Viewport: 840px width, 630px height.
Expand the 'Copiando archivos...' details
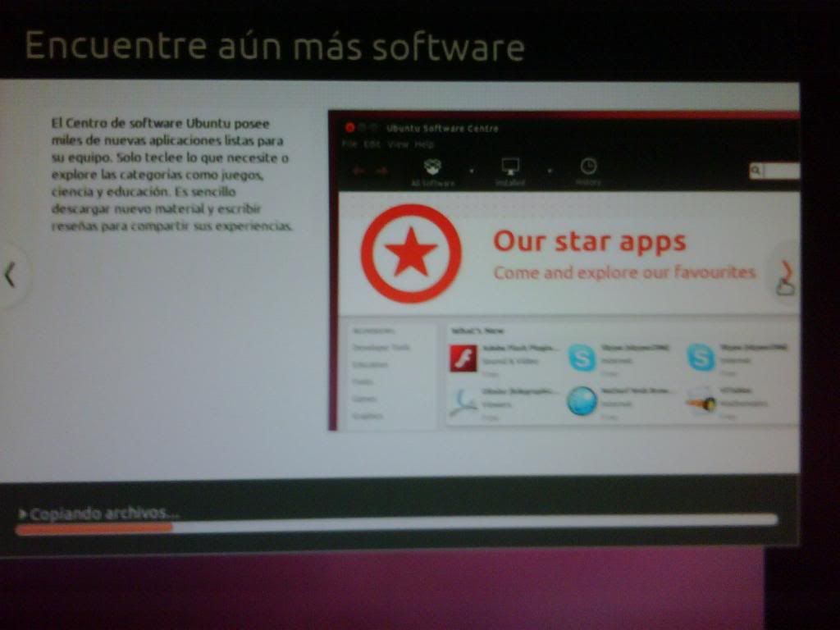click(x=22, y=514)
